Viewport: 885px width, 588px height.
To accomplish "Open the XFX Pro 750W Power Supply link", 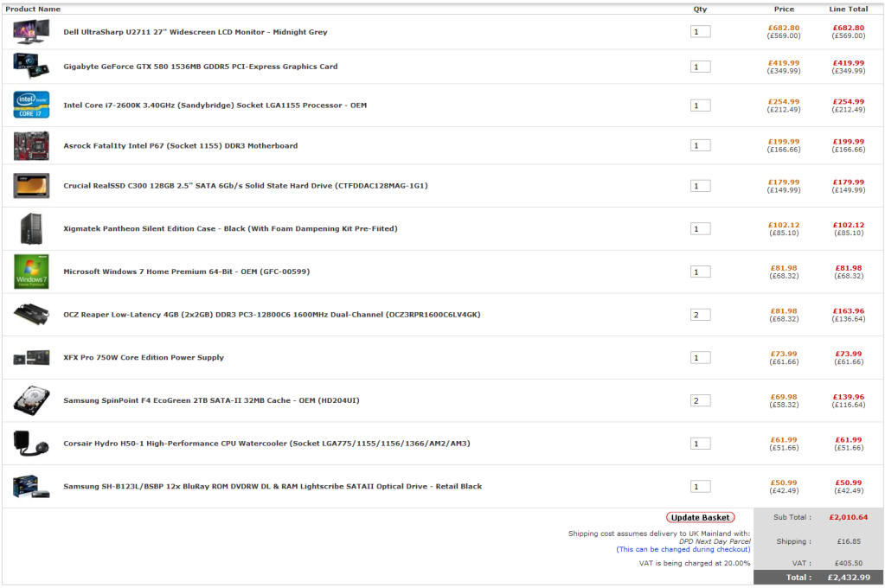I will pyautogui.click(x=143, y=357).
